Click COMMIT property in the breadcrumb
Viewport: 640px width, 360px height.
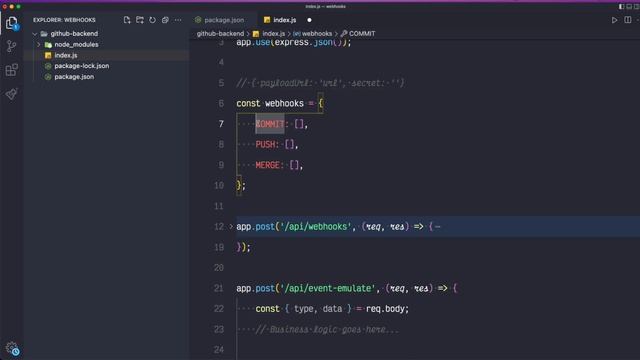click(362, 33)
